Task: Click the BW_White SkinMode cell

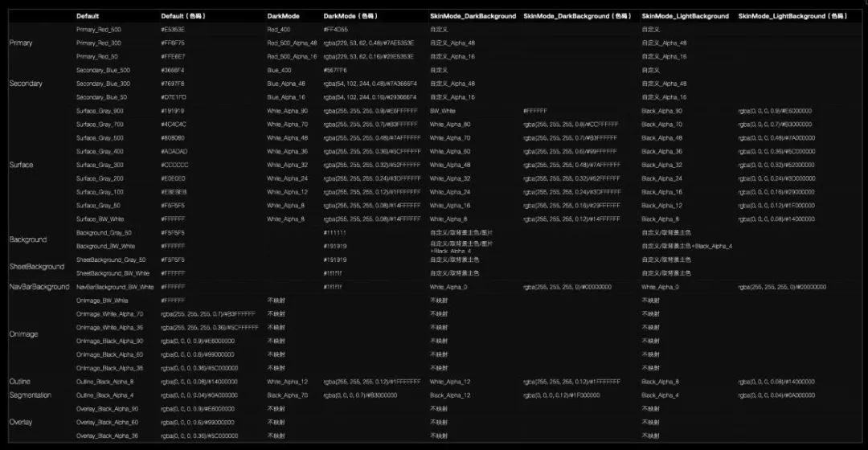Action: pyautogui.click(x=442, y=111)
